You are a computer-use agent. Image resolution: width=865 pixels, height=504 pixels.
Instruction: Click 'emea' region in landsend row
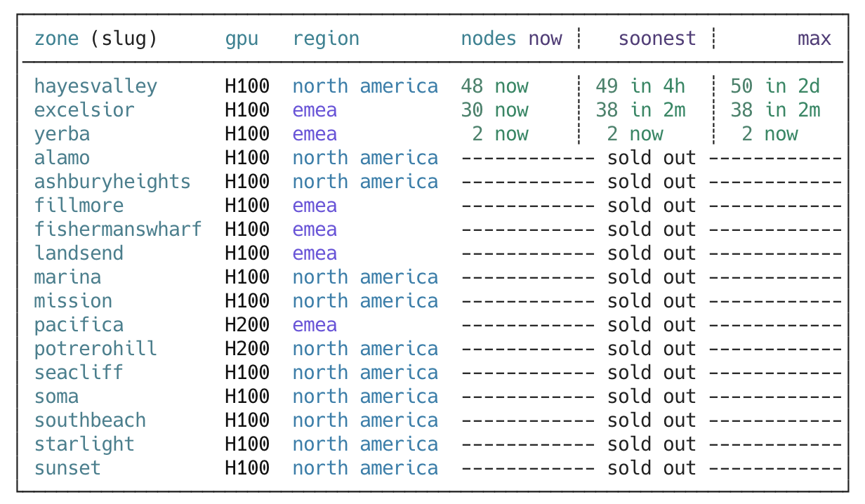tap(315, 253)
